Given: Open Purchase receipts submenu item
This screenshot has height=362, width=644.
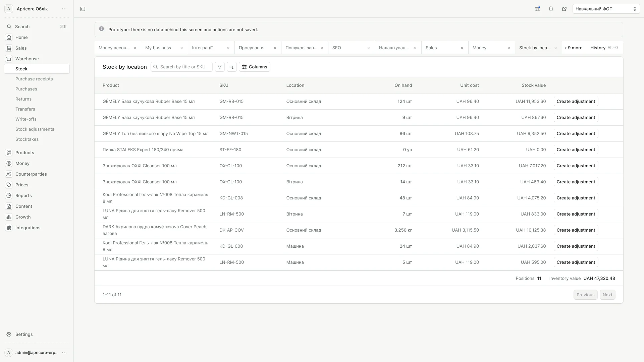Looking at the screenshot, I should (34, 79).
